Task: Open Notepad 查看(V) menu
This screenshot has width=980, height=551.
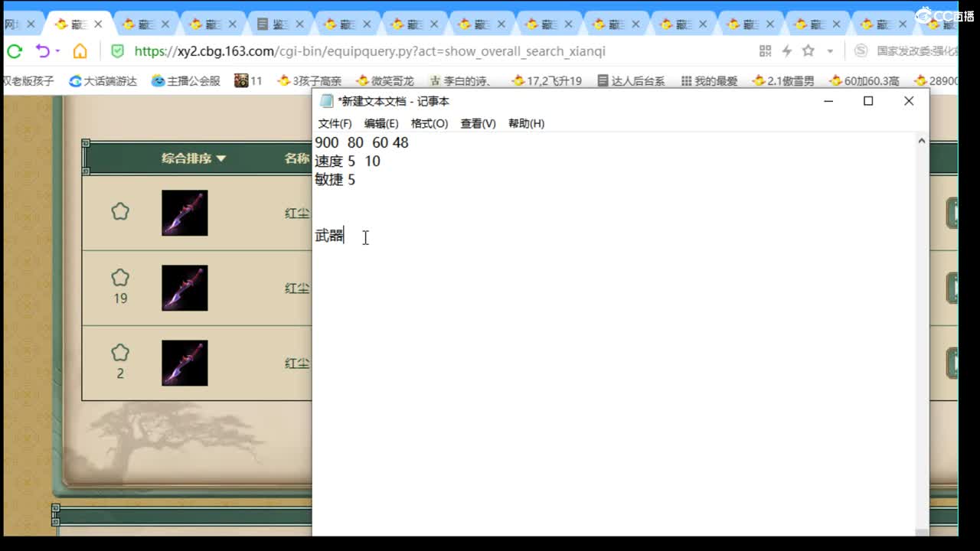Action: click(x=478, y=123)
